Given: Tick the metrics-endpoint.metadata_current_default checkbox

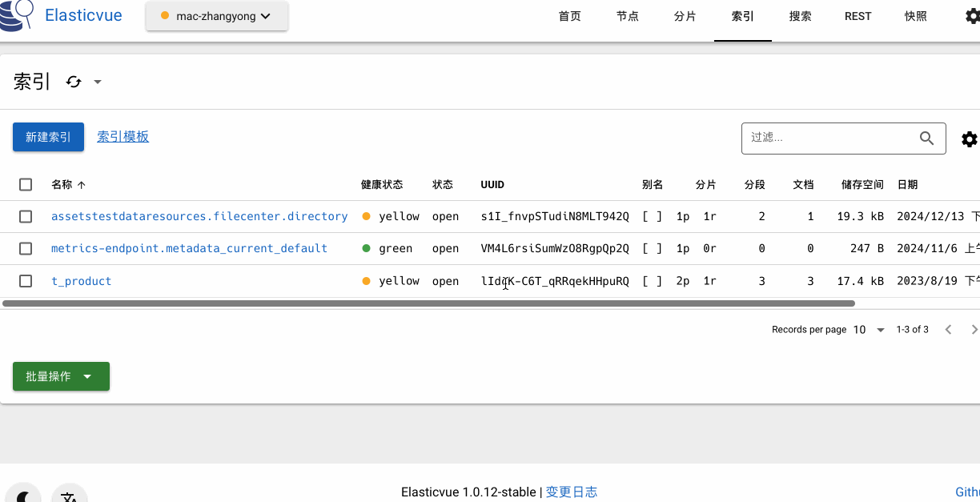Looking at the screenshot, I should [x=25, y=248].
